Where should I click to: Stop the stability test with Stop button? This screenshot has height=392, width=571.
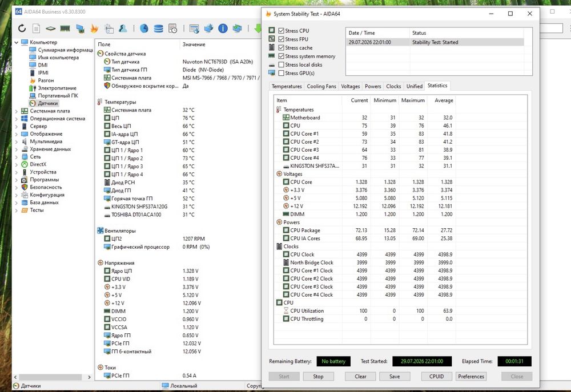pyautogui.click(x=318, y=377)
